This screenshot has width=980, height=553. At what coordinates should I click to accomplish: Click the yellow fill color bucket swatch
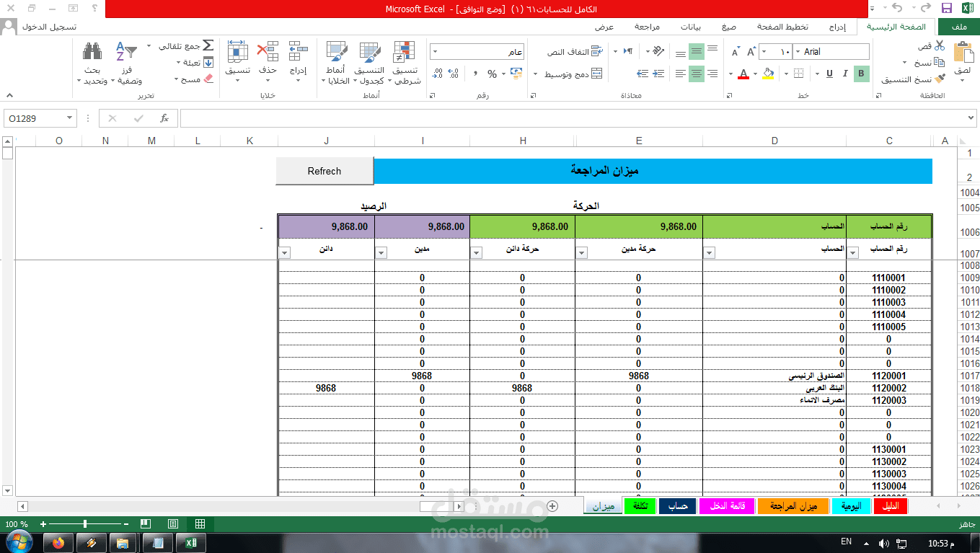(x=768, y=74)
